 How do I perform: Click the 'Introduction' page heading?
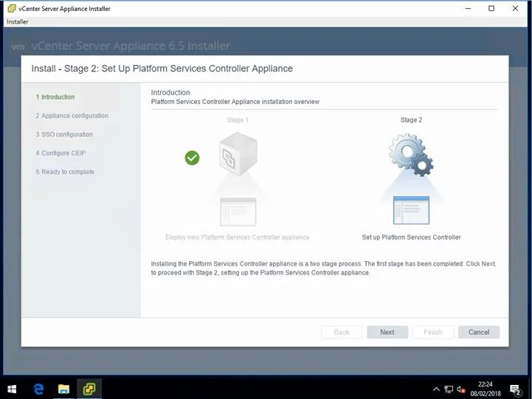tap(170, 92)
